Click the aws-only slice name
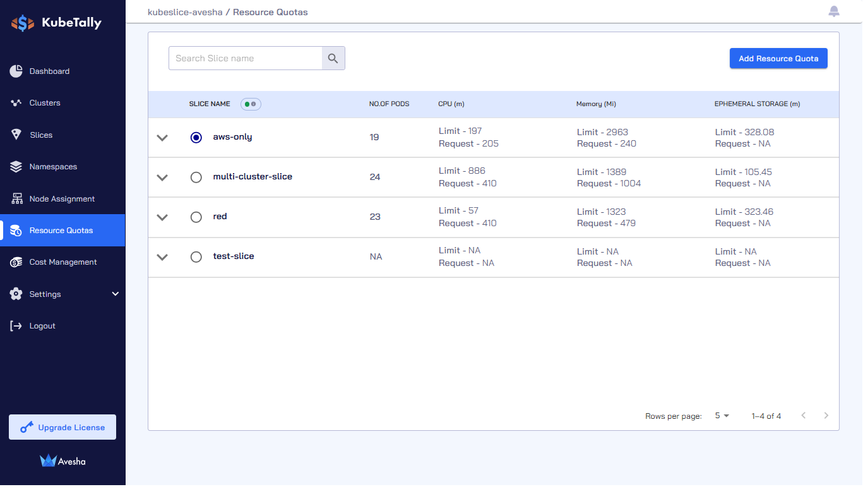The width and height of the screenshot is (868, 494). coord(232,136)
